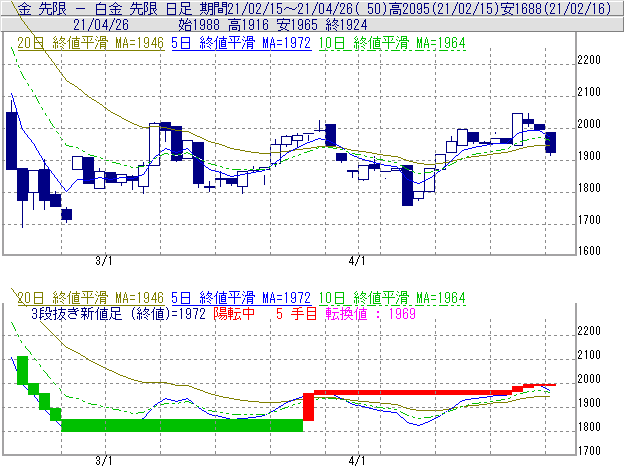The height and width of the screenshot is (473, 624).
Task: Click the 1800 axis label of upper chart
Action: click(x=589, y=187)
